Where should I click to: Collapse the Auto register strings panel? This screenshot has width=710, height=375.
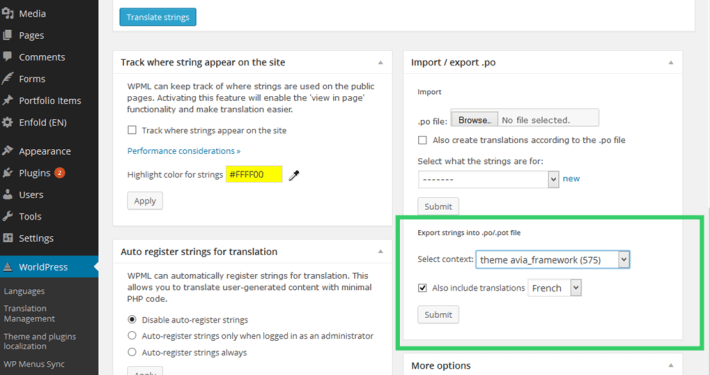pyautogui.click(x=380, y=251)
